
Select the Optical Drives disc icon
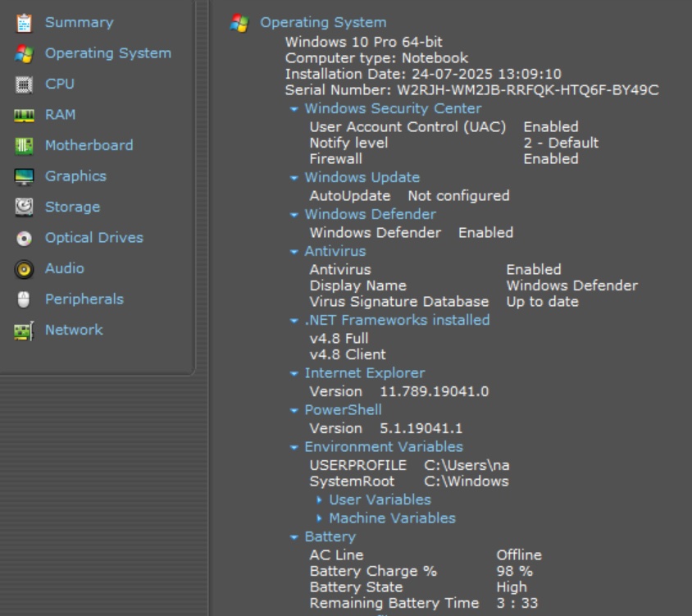[24, 239]
